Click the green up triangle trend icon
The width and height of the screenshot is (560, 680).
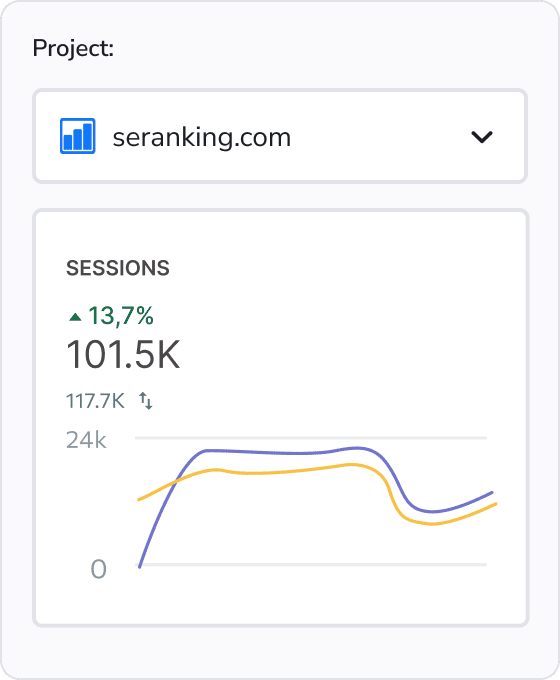pos(75,317)
